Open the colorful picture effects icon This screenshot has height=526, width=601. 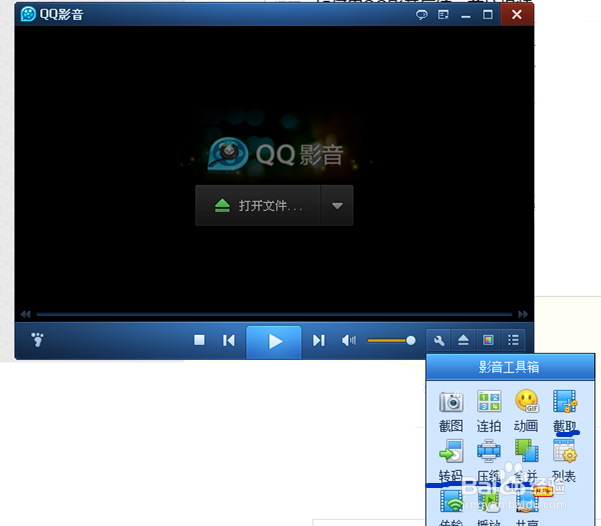tap(488, 340)
